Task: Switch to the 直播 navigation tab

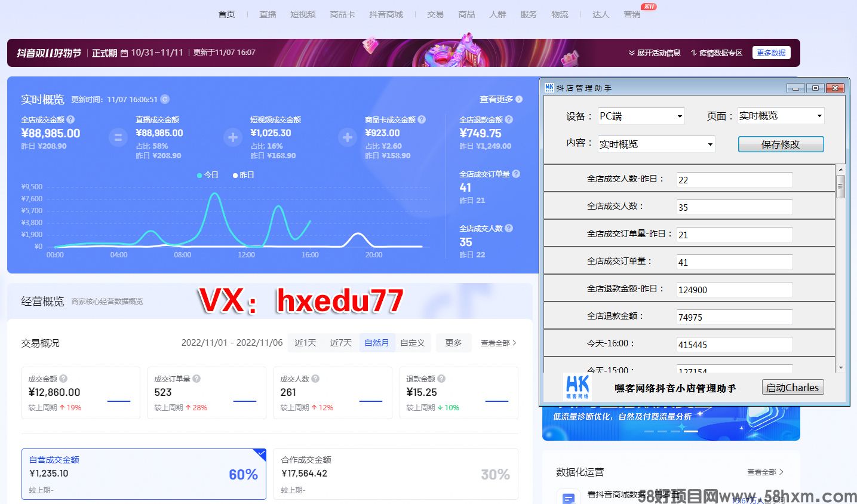Action: (268, 14)
